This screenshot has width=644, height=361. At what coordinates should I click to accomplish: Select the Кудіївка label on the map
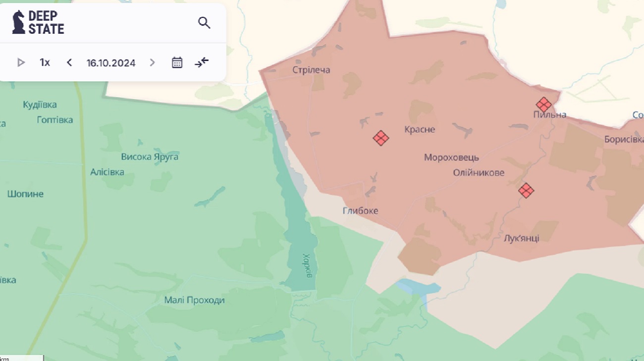[x=40, y=104]
